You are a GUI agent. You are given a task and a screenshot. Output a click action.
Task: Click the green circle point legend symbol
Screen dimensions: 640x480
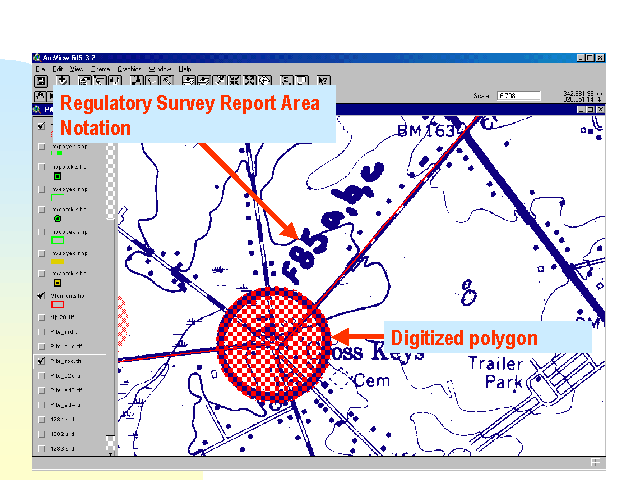[x=57, y=217]
